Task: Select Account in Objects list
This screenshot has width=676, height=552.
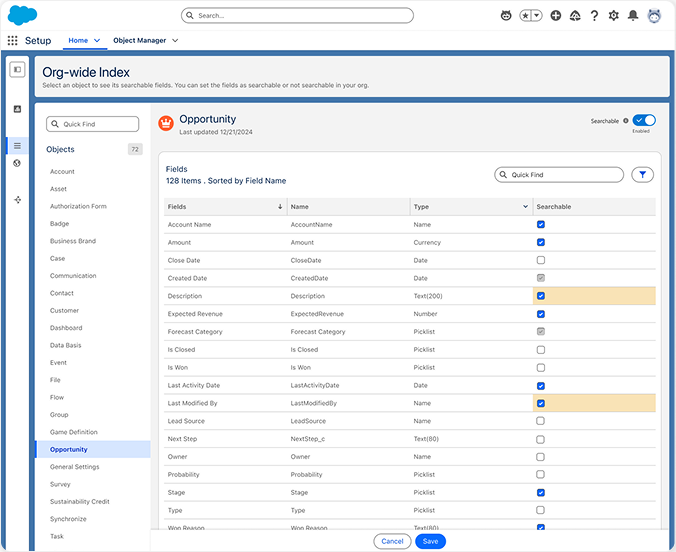Action: click(x=62, y=172)
